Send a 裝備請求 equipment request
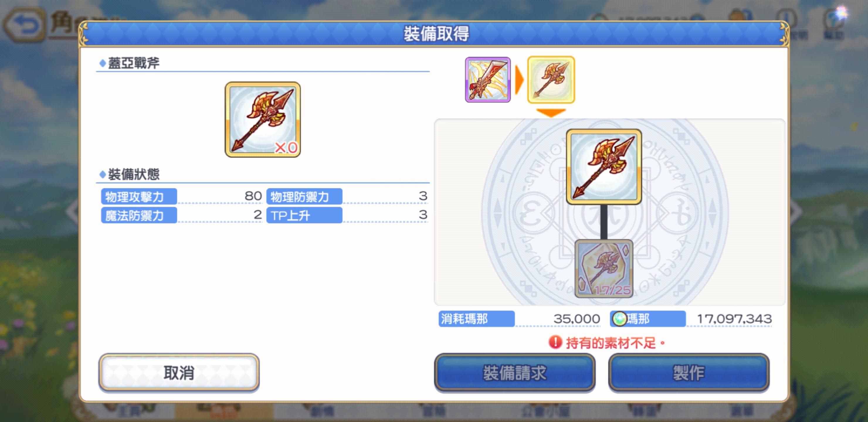868x422 pixels. click(x=515, y=372)
